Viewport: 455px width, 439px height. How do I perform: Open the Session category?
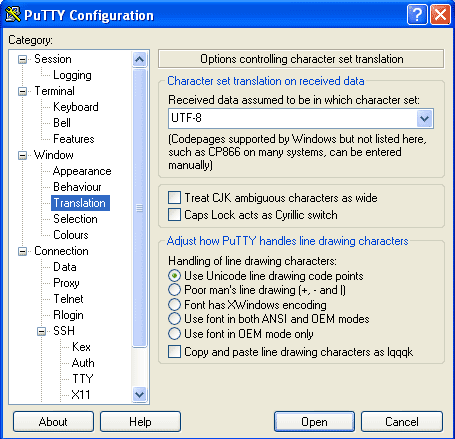(x=53, y=59)
